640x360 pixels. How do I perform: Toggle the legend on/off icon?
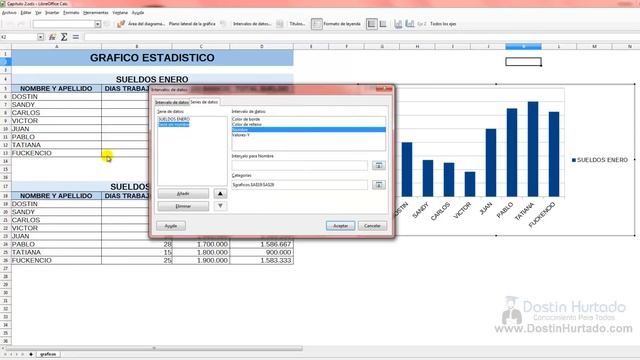click(316, 24)
